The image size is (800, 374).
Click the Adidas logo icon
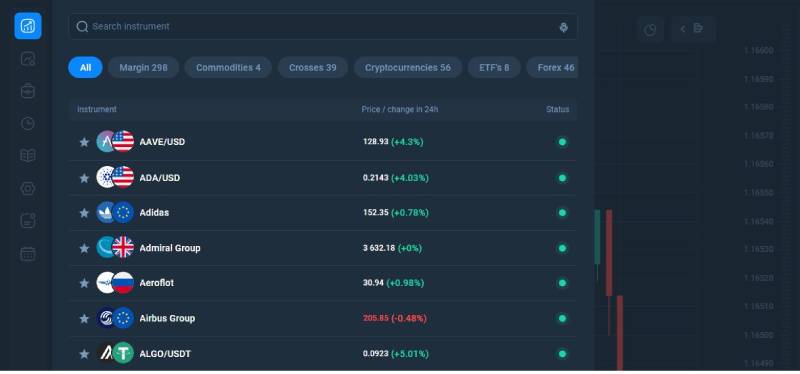pyautogui.click(x=106, y=212)
